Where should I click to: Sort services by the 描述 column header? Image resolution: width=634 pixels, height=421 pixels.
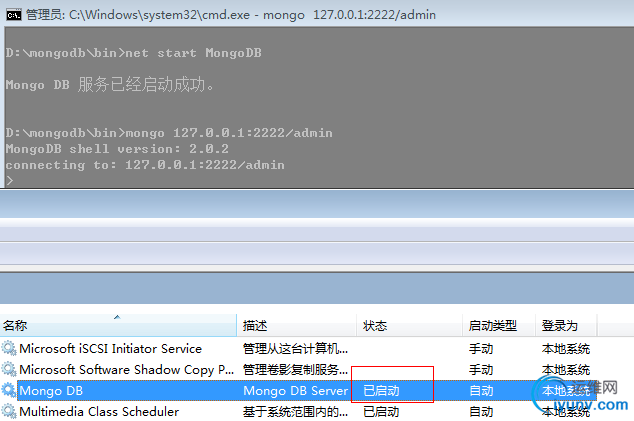297,326
